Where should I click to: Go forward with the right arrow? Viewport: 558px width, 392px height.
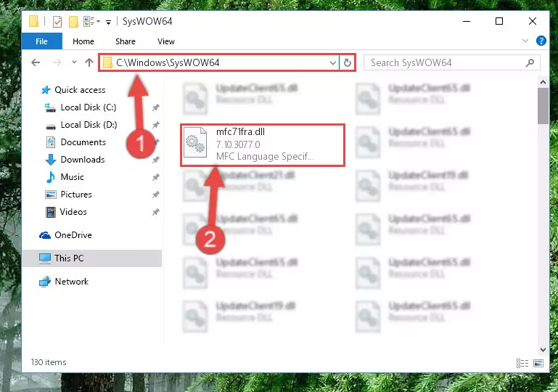tap(57, 62)
